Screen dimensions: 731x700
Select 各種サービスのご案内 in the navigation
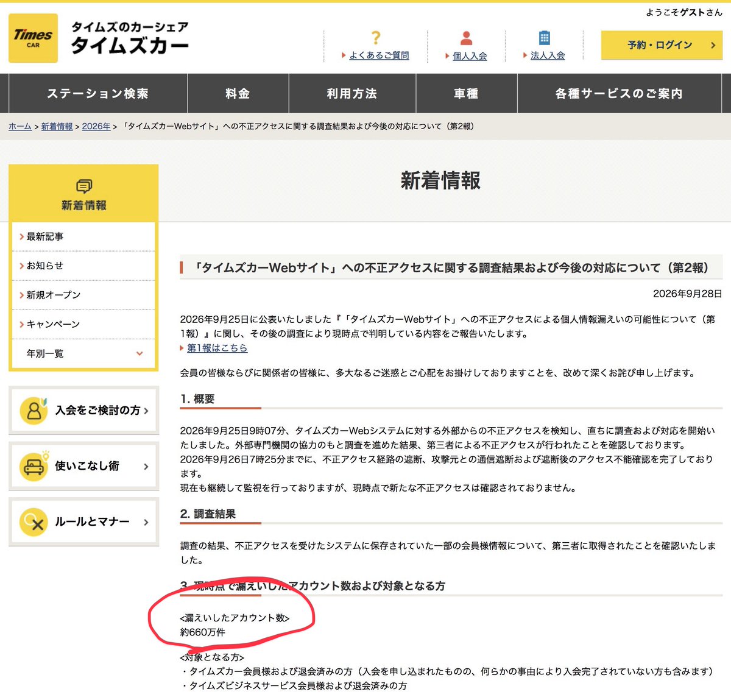[619, 93]
